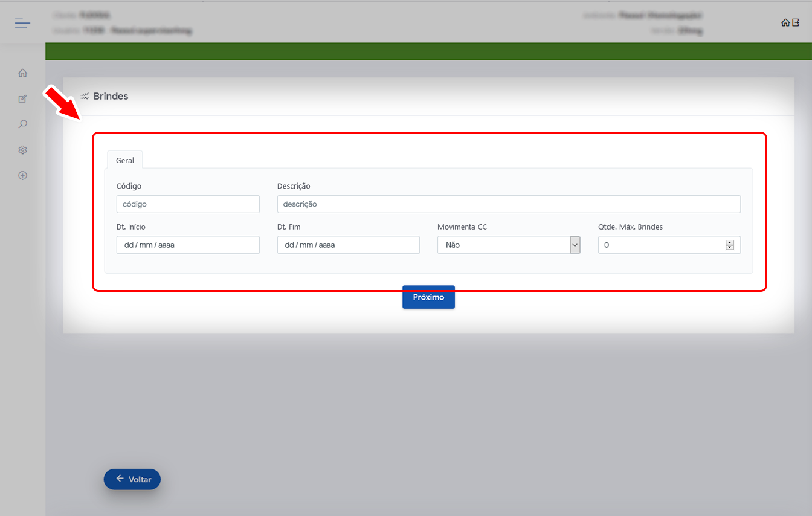Click into the Descrição text field

pos(508,204)
